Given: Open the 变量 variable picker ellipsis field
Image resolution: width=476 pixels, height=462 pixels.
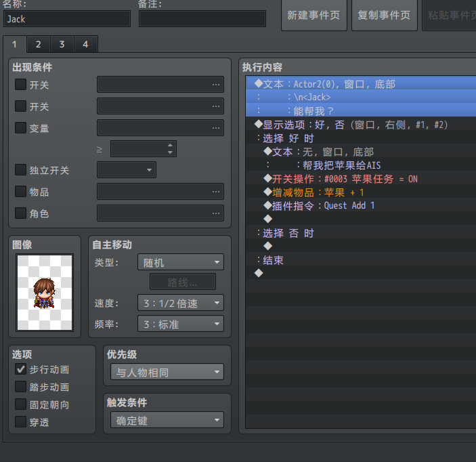Looking at the screenshot, I should pos(160,127).
